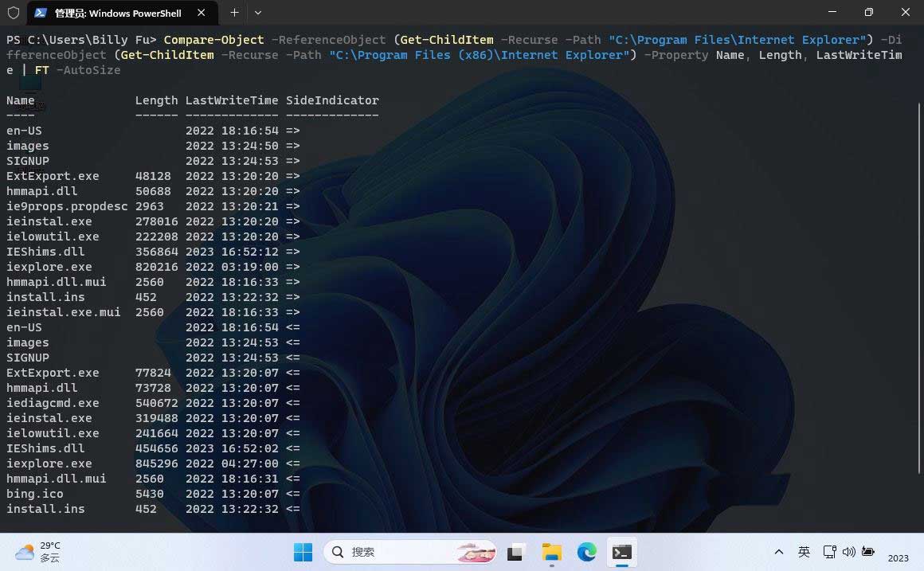
Task: Open the Terminal icon in the taskbar
Action: 622,552
